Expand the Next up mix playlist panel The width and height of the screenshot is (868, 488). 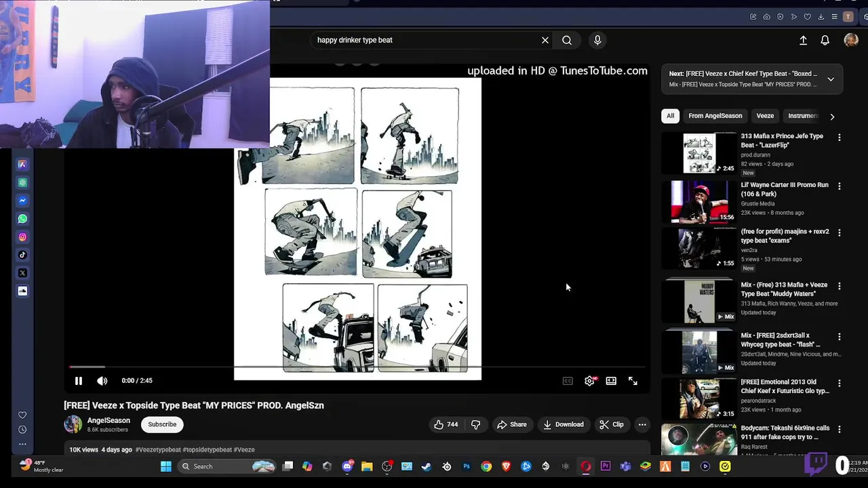click(831, 79)
